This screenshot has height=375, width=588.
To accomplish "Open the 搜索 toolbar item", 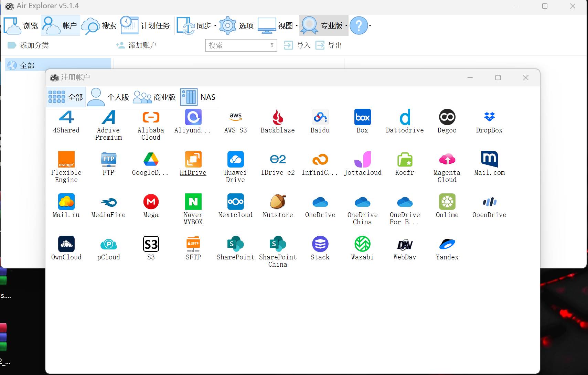I will [x=99, y=26].
